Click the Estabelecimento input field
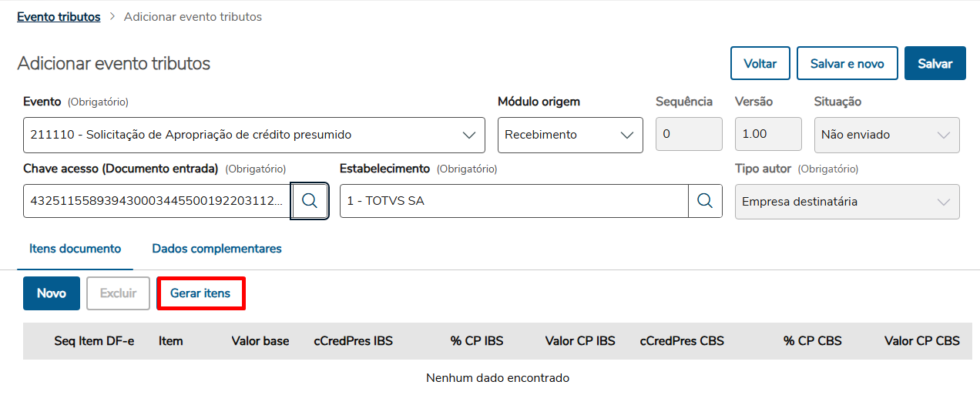The width and height of the screenshot is (980, 395). (x=514, y=201)
